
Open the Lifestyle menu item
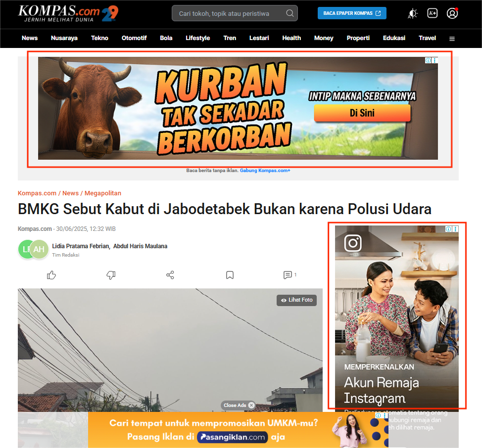197,38
